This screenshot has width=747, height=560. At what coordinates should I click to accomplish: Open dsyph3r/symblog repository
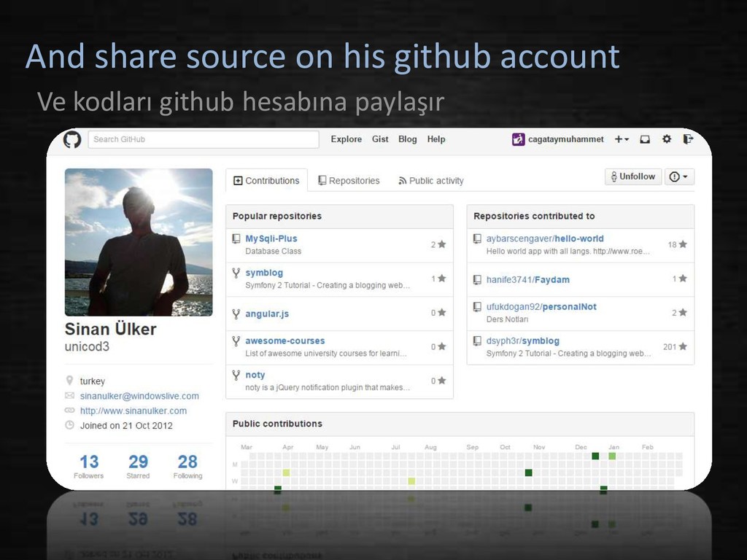[522, 341]
